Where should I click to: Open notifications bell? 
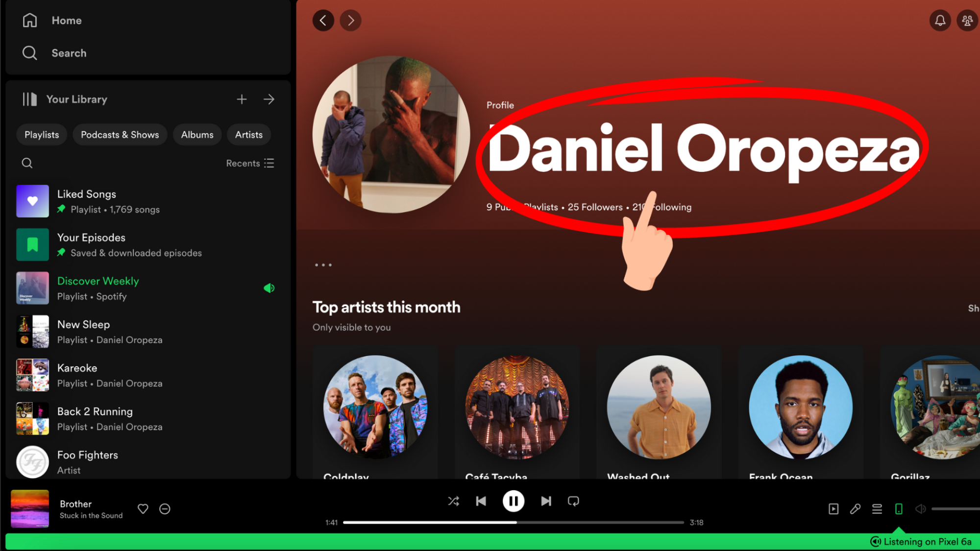[940, 21]
